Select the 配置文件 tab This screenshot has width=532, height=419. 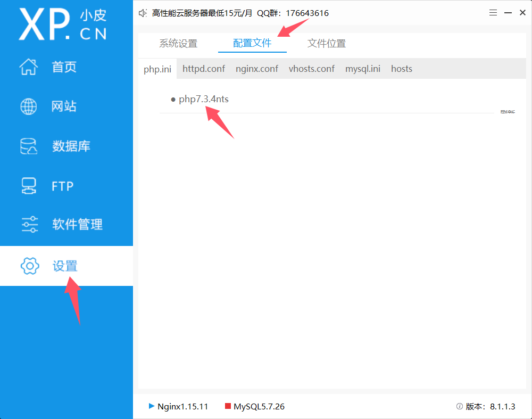point(252,43)
